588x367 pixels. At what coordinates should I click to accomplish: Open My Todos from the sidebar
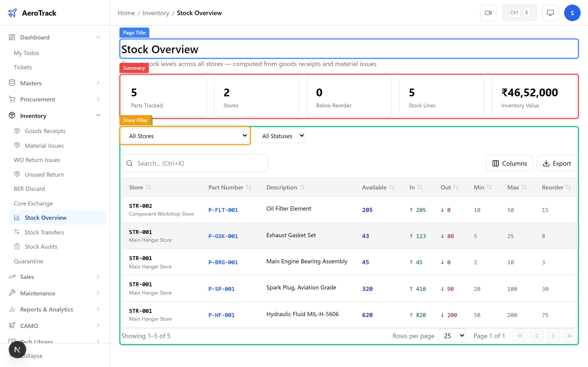(26, 53)
